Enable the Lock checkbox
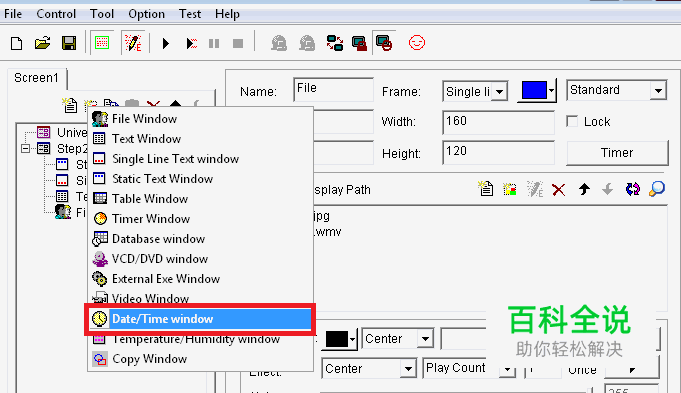The width and height of the screenshot is (681, 393). (572, 122)
